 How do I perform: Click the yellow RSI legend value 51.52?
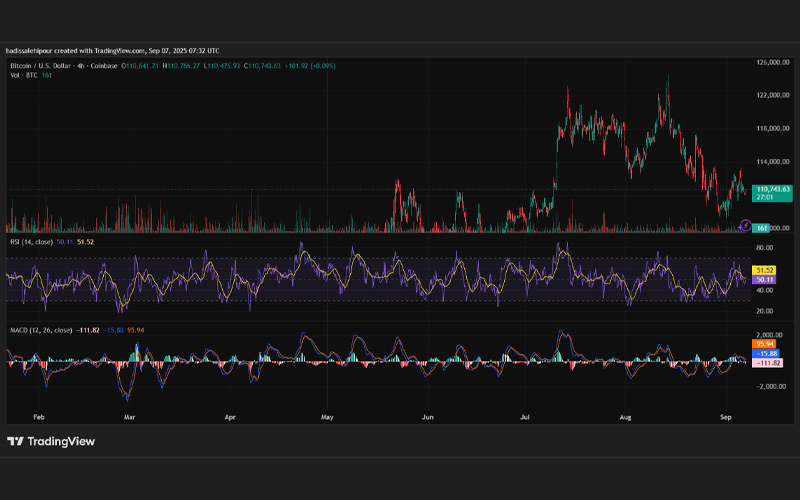(85, 242)
